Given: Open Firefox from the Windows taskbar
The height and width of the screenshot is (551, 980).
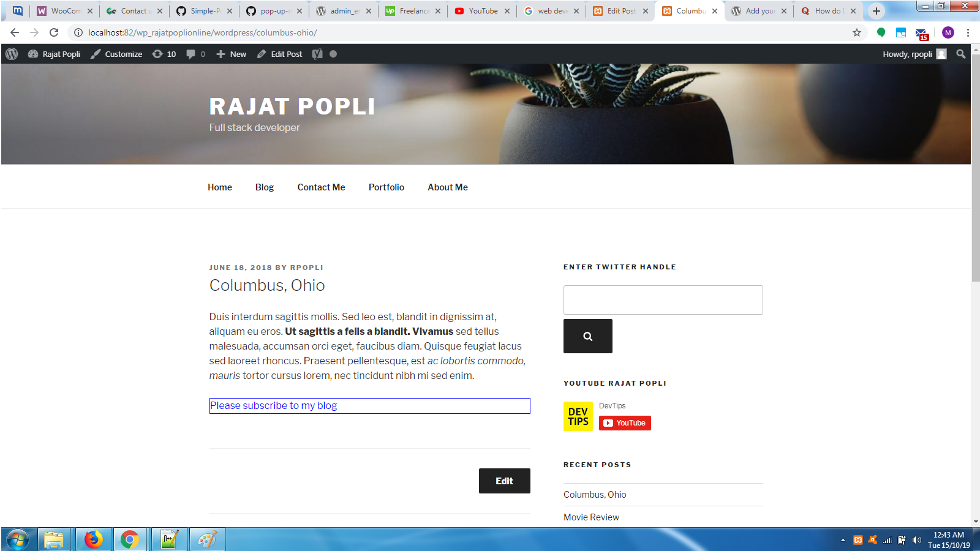Looking at the screenshot, I should [94, 539].
